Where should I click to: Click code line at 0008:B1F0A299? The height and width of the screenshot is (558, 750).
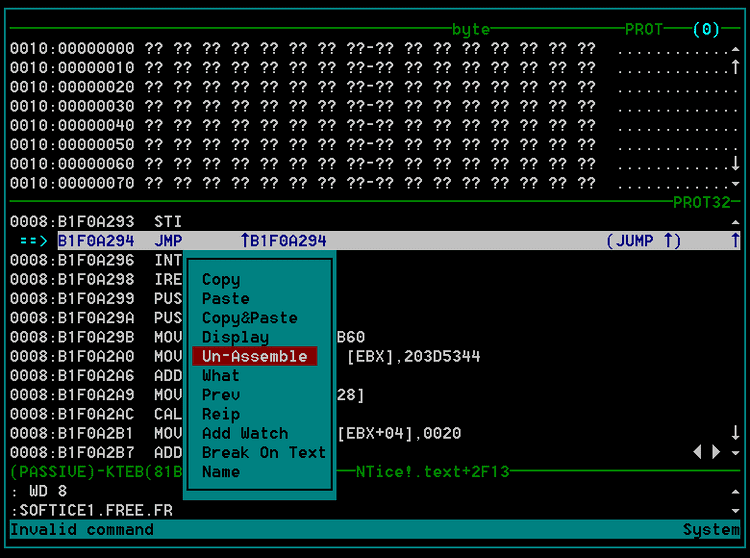click(x=96, y=298)
